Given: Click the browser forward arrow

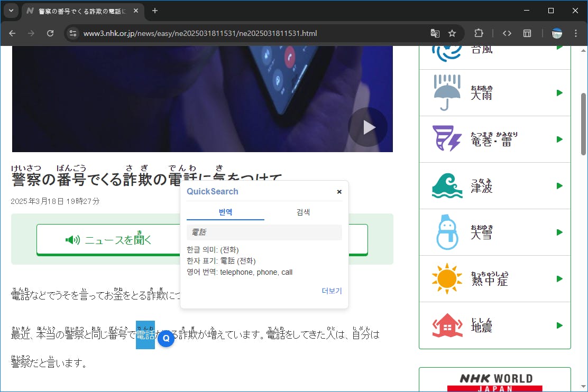Looking at the screenshot, I should point(31,33).
